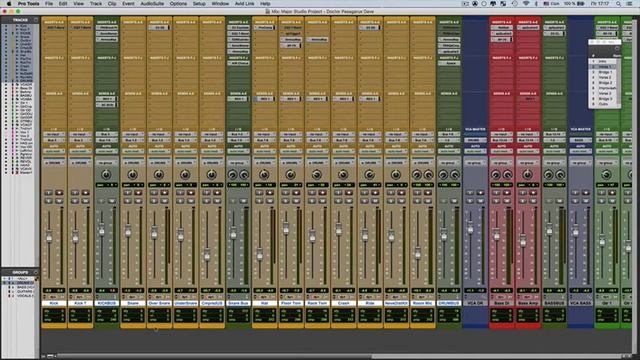Open the group selector on Kick track
This screenshot has width=640, height=360.
point(54,163)
